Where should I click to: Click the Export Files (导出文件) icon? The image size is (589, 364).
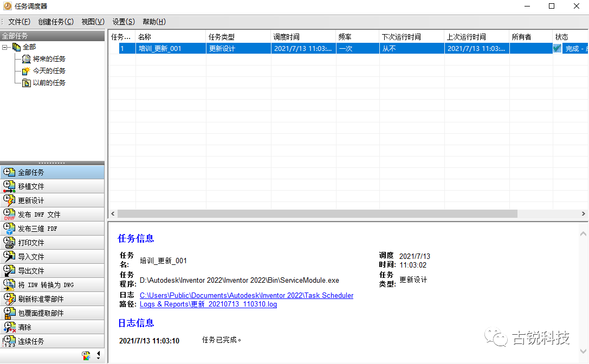(9, 271)
